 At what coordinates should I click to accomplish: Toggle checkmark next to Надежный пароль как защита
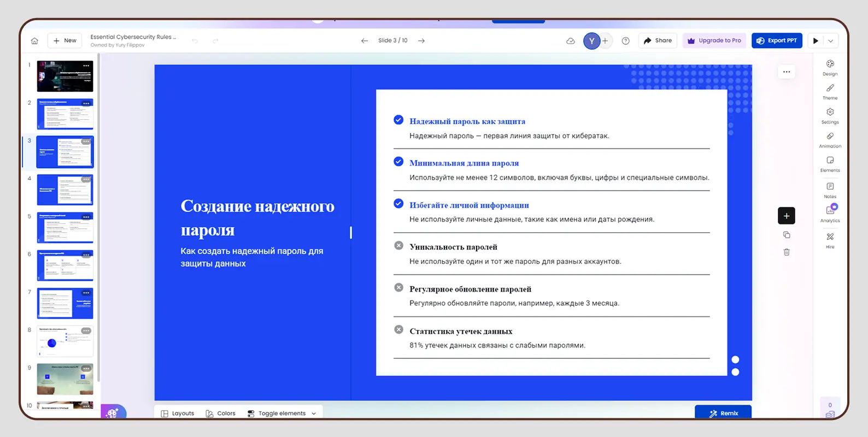tap(398, 120)
